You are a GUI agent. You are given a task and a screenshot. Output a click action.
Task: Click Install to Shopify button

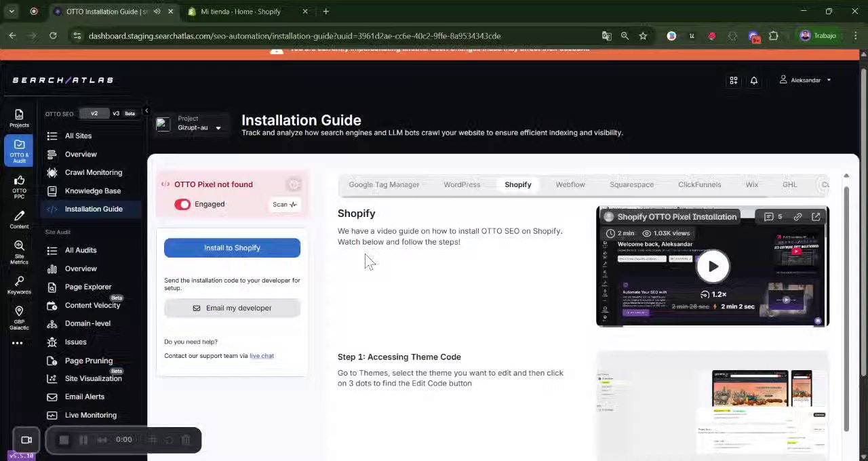click(x=232, y=247)
